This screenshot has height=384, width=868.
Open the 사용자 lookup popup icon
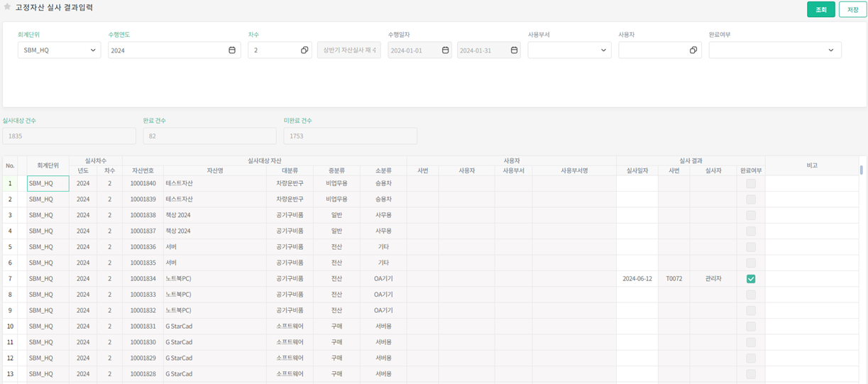693,50
